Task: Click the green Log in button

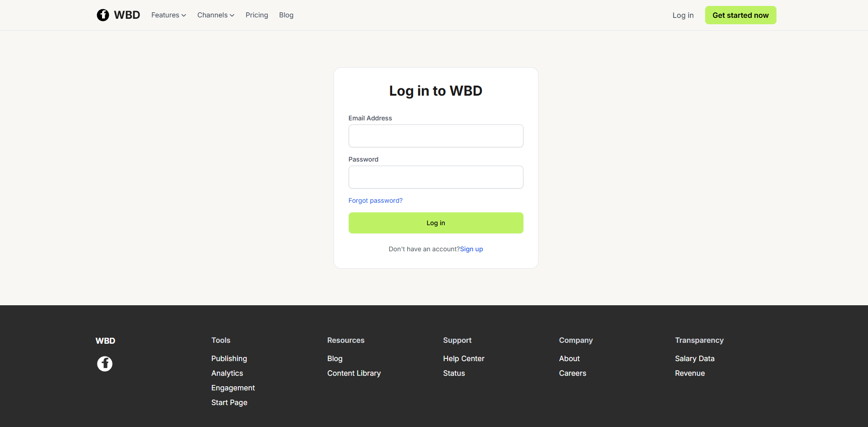Action: tap(436, 223)
